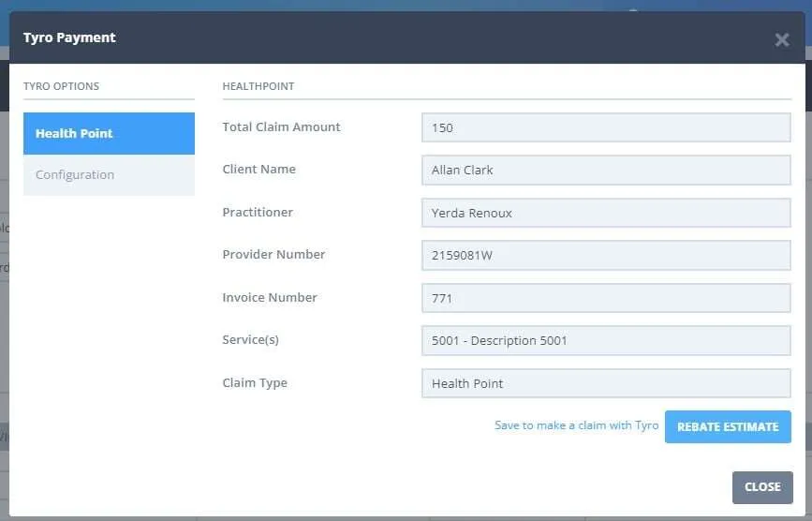Click the Claim Type field
The height and width of the screenshot is (521, 812).
click(606, 383)
